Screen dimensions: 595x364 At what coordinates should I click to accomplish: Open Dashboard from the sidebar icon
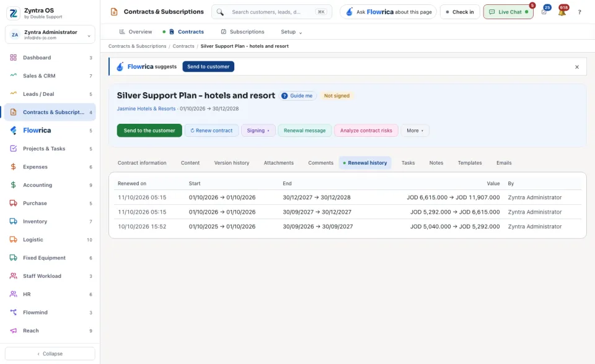13,58
